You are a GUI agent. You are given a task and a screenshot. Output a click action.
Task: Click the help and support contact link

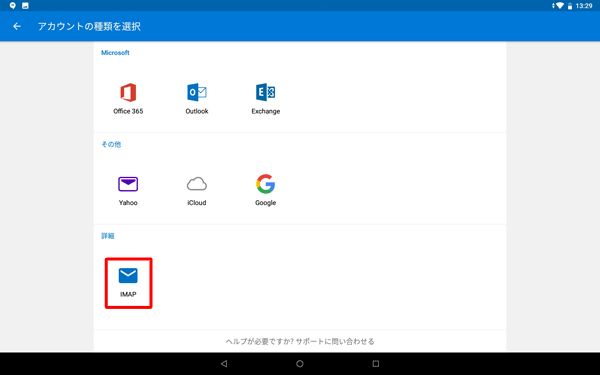click(x=300, y=341)
